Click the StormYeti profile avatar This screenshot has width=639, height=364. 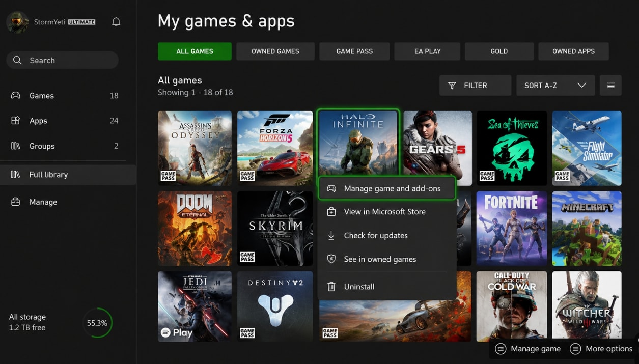tap(17, 22)
